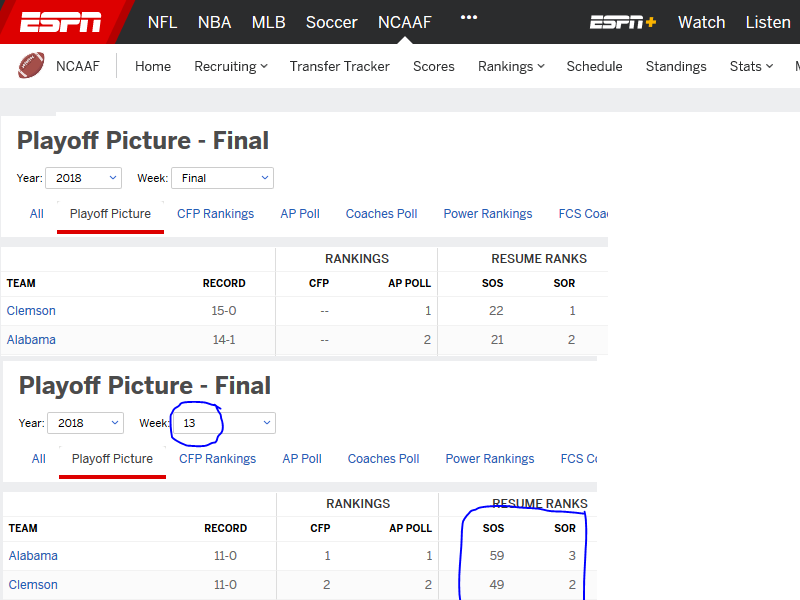800x600 pixels.
Task: Click Alabama link with 14-1 record
Action: [x=31, y=340]
